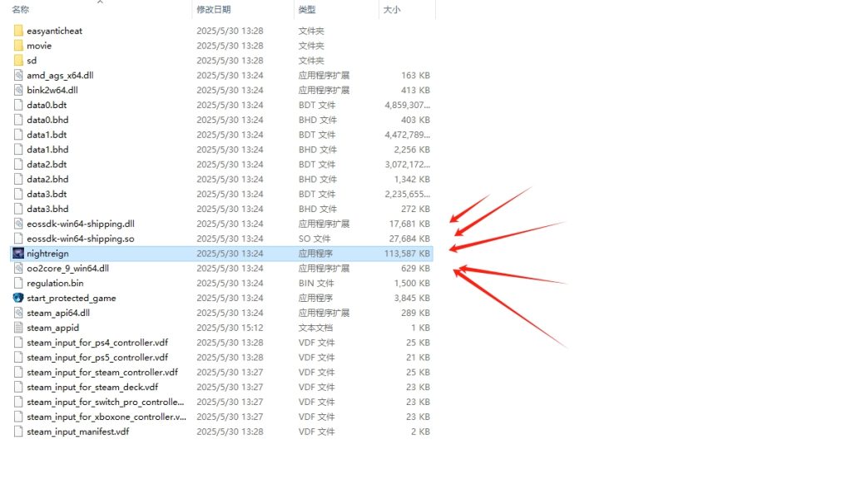The width and height of the screenshot is (852, 504).
Task: Select the file name steam_input_for_steam_controller.vdf
Action: (102, 372)
